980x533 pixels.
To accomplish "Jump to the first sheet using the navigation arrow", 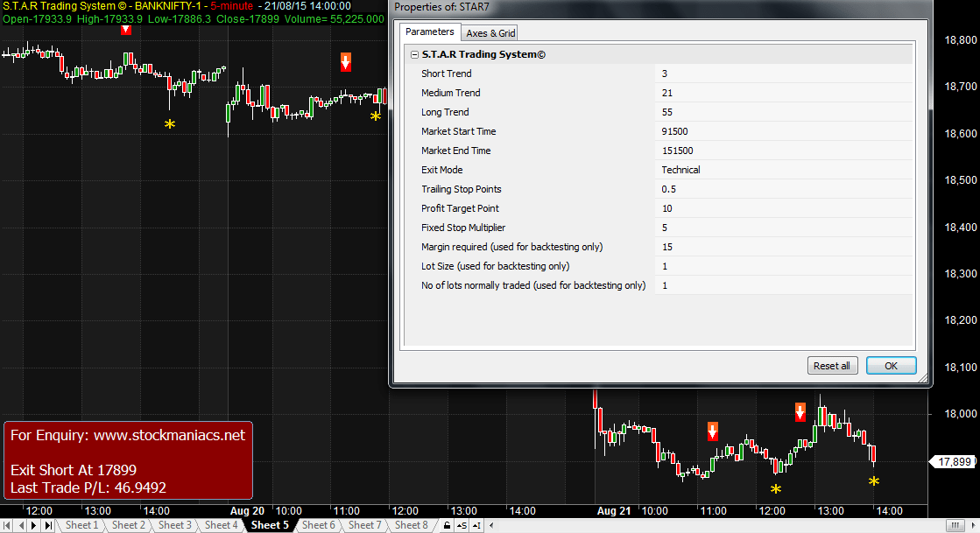I will click(x=10, y=525).
